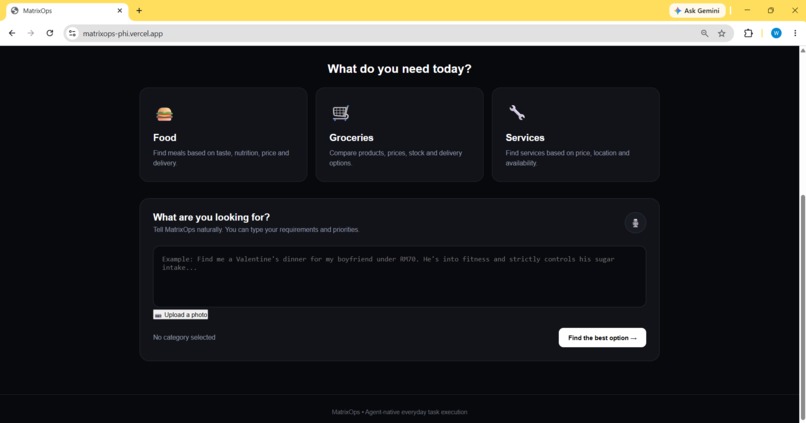Open a new browser tab
The image size is (806, 423).
click(x=139, y=11)
